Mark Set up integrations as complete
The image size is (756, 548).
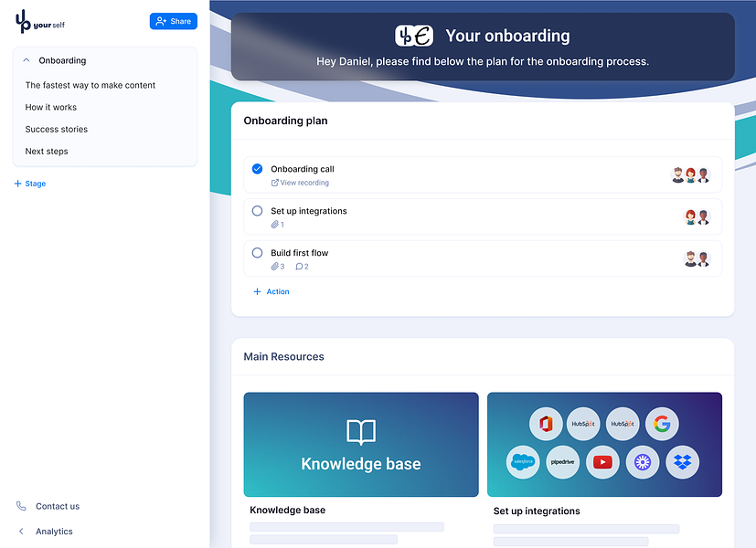click(258, 210)
